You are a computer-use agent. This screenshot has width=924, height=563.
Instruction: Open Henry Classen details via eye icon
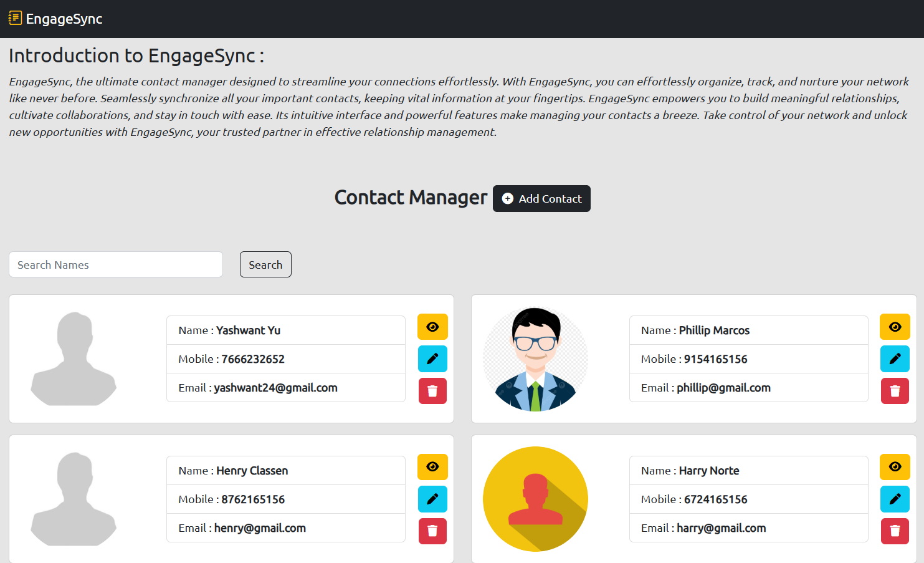432,467
